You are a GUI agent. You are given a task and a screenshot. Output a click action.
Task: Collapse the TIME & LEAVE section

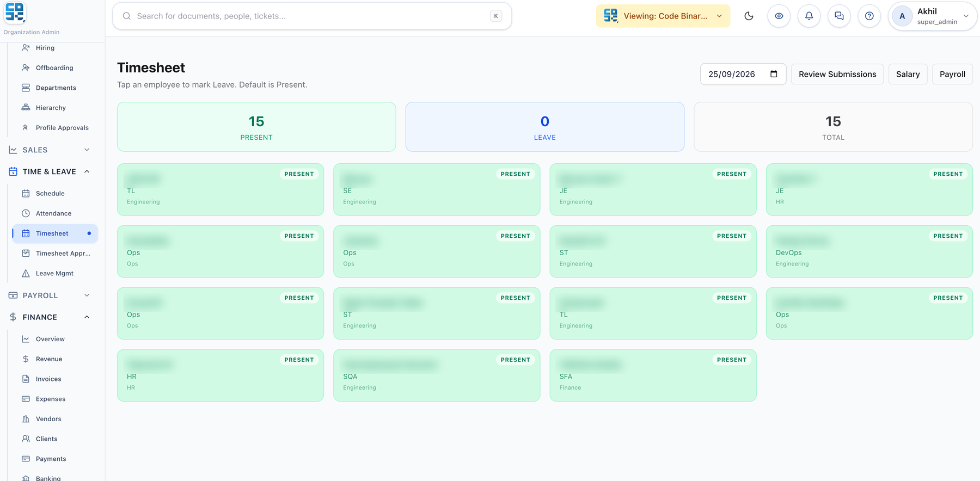tap(50, 171)
